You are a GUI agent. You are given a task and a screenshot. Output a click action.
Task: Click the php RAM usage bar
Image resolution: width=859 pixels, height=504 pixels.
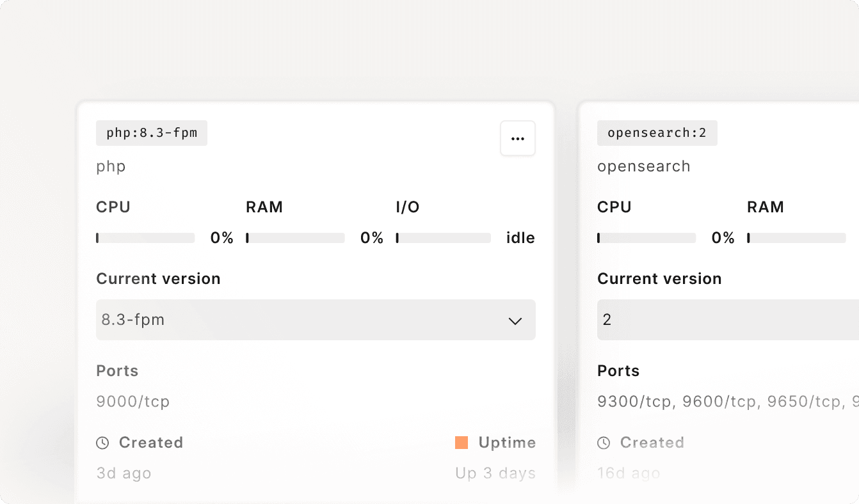click(x=295, y=238)
